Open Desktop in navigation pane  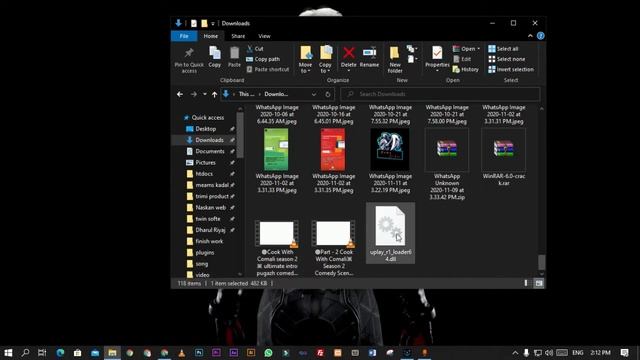(205, 129)
